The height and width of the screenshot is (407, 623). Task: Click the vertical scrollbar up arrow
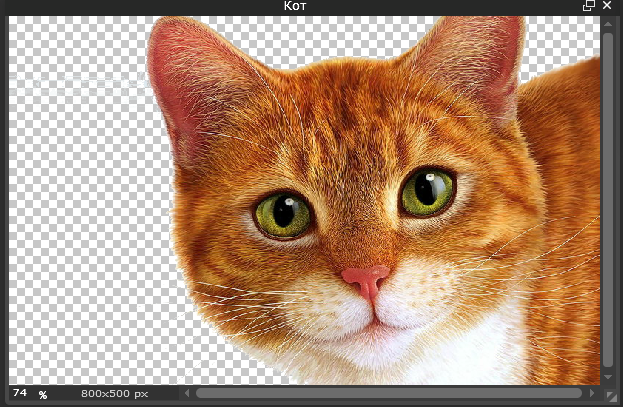pos(608,24)
